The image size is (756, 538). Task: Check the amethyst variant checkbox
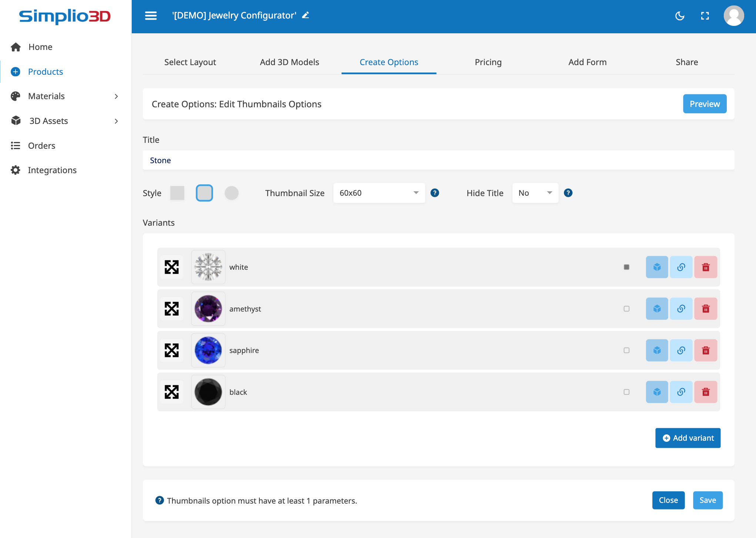pyautogui.click(x=626, y=309)
